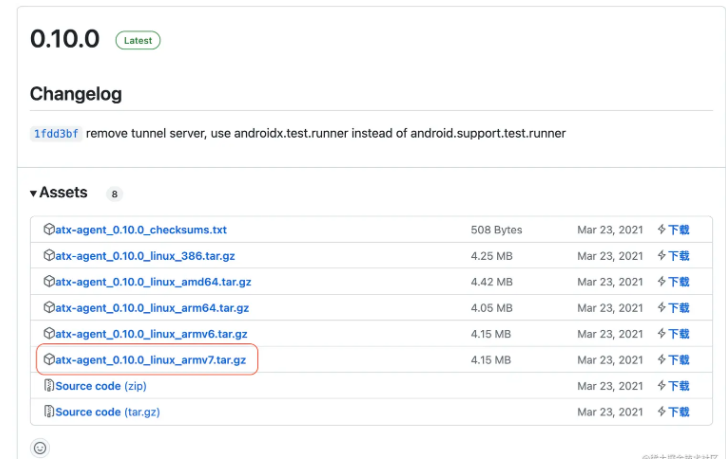The width and height of the screenshot is (726, 459).
Task: Click package icon beside linux_armv6.tar.gz
Action: coord(49,333)
